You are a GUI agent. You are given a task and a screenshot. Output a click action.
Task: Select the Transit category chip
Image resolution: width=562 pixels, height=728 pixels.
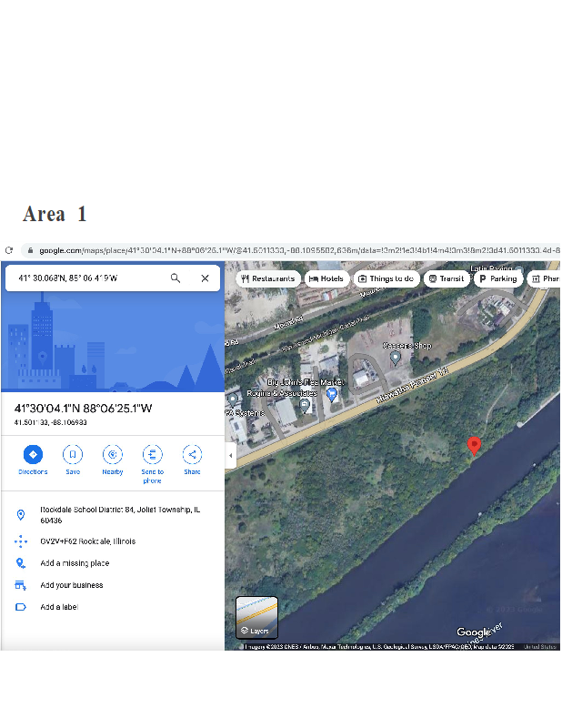(447, 278)
